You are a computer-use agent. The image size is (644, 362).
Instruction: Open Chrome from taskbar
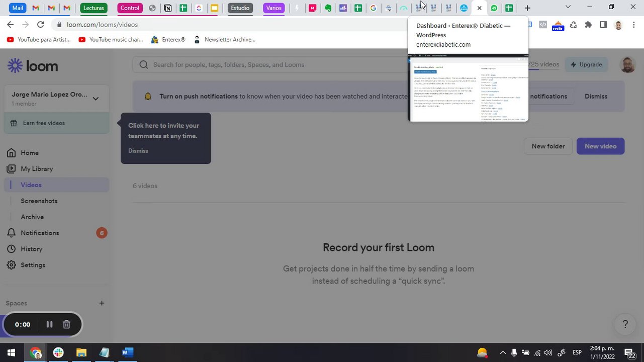coord(36,352)
